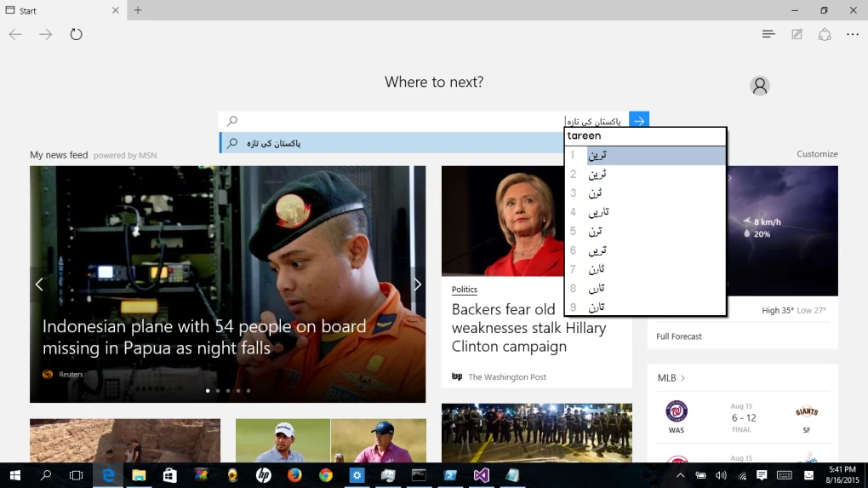The height and width of the screenshot is (488, 868).
Task: Select the Start tab
Action: tap(60, 10)
